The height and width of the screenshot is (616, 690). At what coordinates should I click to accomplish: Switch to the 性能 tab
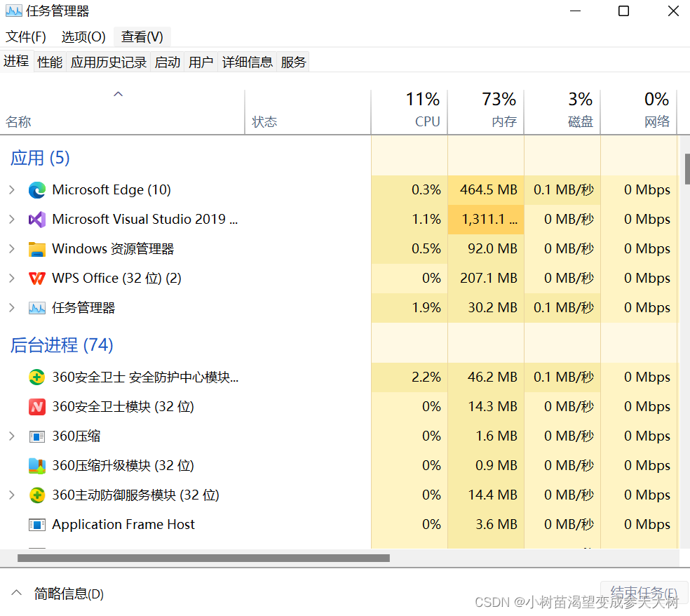(50, 62)
